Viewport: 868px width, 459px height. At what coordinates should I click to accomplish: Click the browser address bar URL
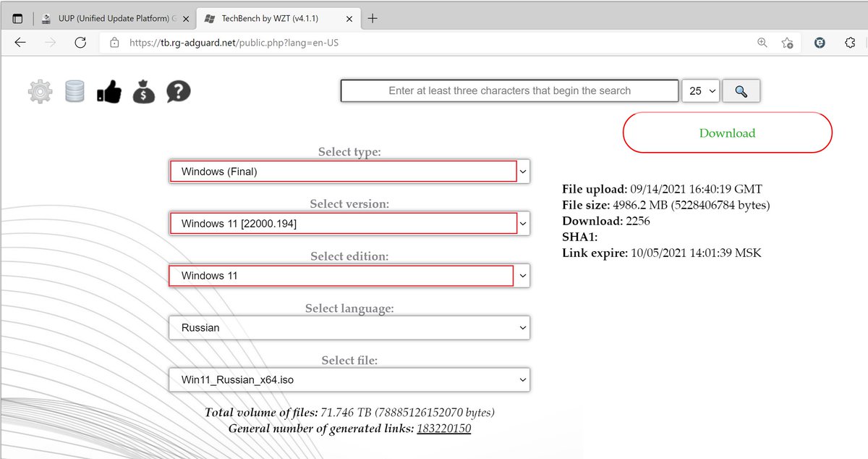click(234, 43)
